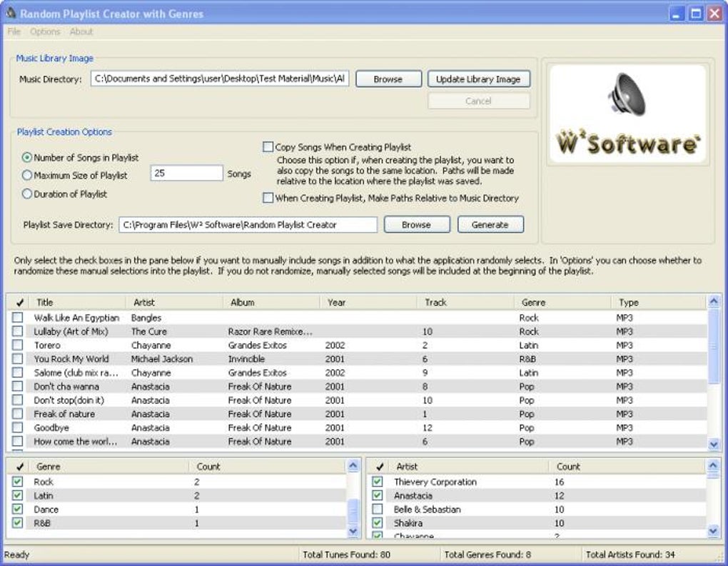
Task: Uncheck the Rock genre
Action: pos(18,482)
